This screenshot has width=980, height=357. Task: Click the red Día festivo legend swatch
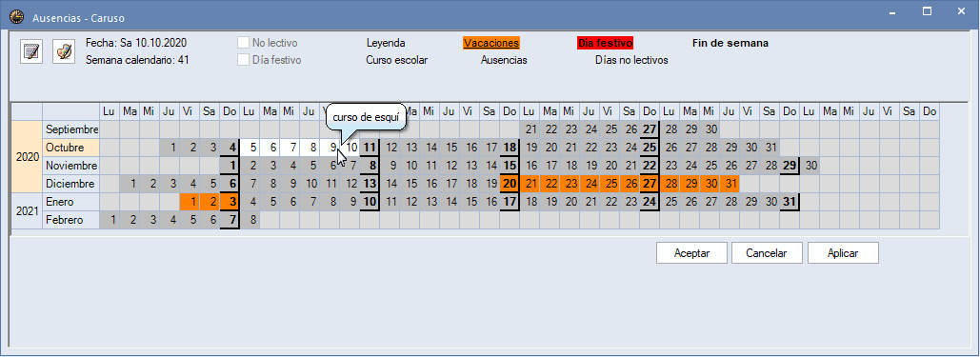click(605, 43)
